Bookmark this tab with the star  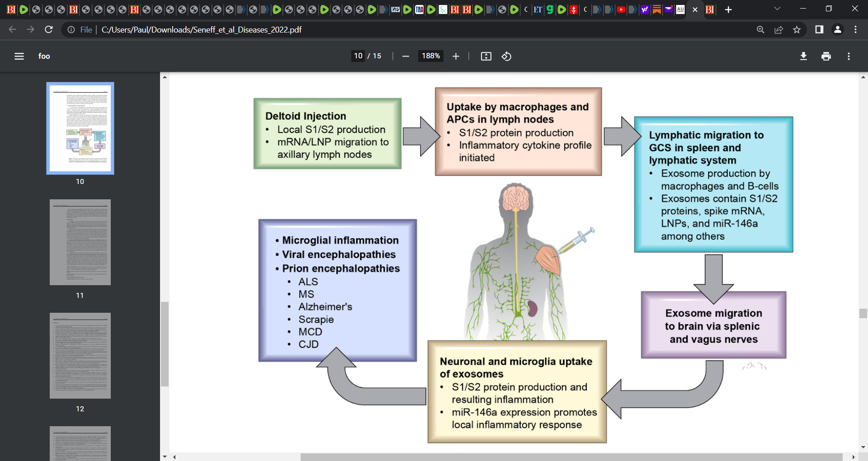(797, 29)
